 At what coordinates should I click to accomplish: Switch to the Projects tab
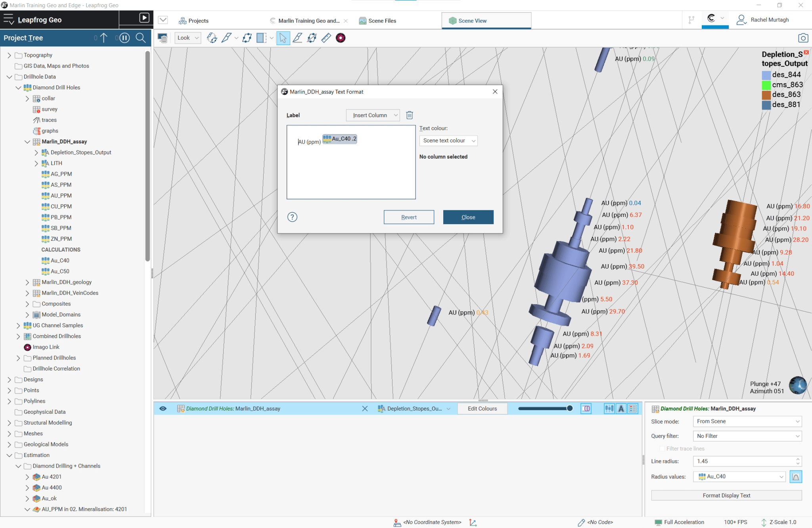point(193,21)
